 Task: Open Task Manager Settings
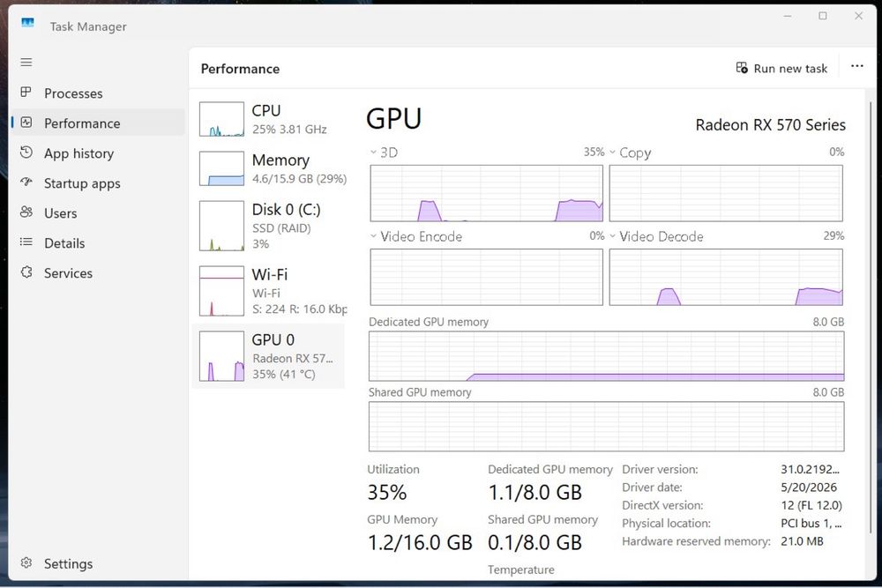pos(98,563)
